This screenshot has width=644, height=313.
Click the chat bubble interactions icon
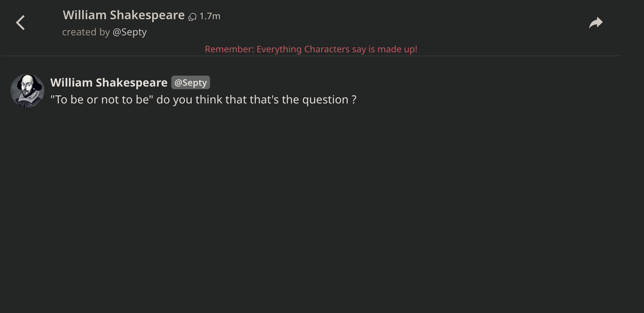(192, 17)
